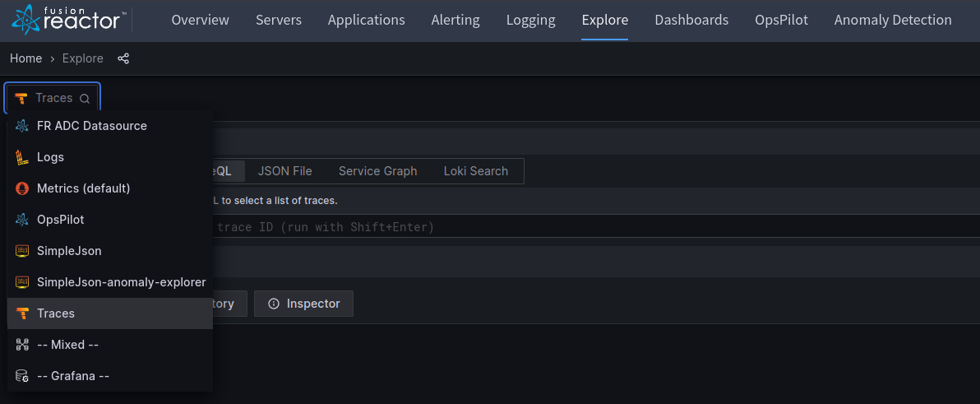980x404 pixels.
Task: Select the Service Graph query type
Action: click(x=377, y=170)
